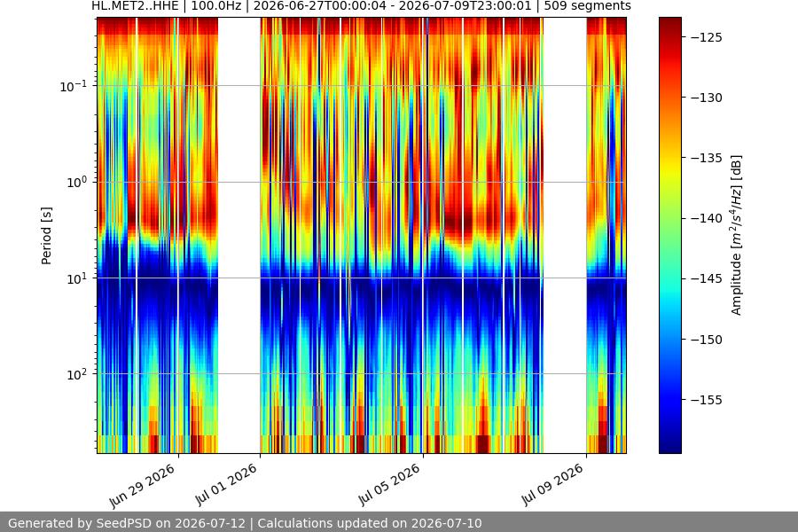The height and width of the screenshot is (532, 798).
Task: Click the 'Amplitude [m²/s⁴/Hz] [dB]' colorbar label
Action: coord(737,235)
